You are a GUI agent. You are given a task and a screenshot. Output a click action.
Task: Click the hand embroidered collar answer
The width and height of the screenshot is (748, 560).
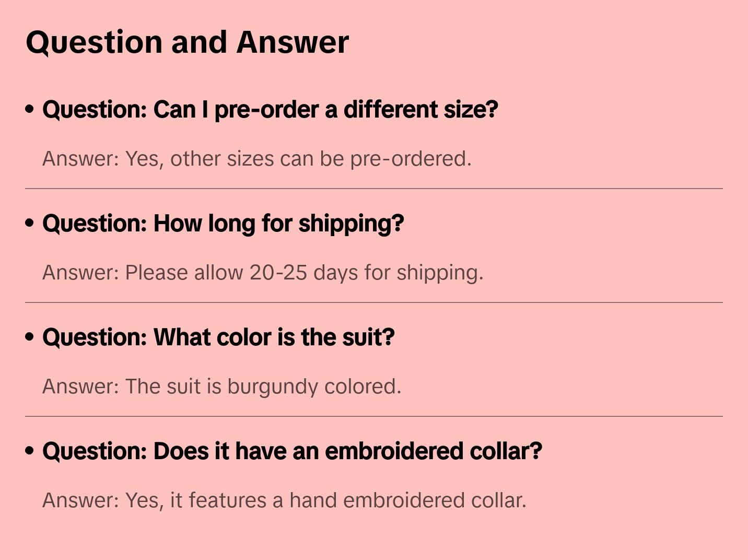coord(284,500)
